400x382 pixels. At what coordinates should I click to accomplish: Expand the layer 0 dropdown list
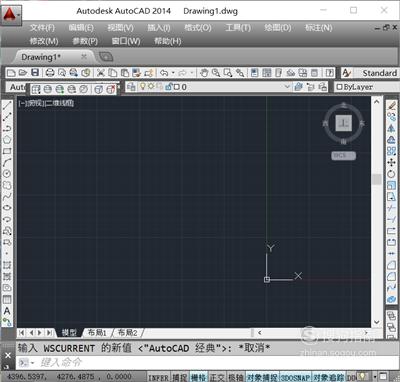[x=287, y=87]
